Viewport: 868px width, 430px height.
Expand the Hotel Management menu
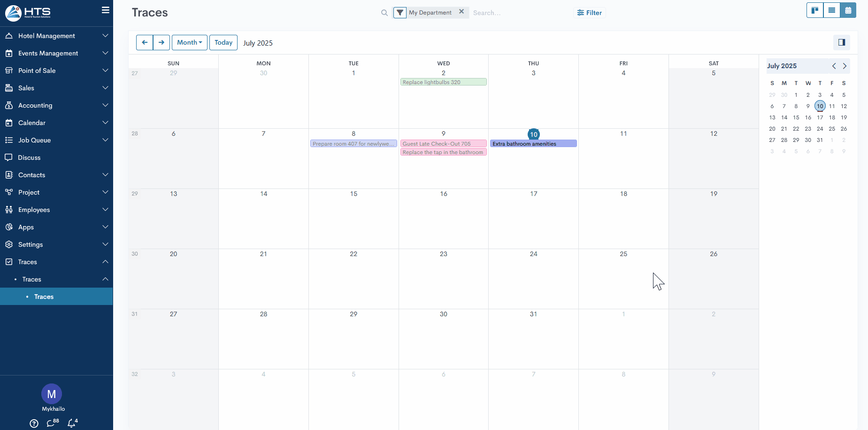pos(56,36)
